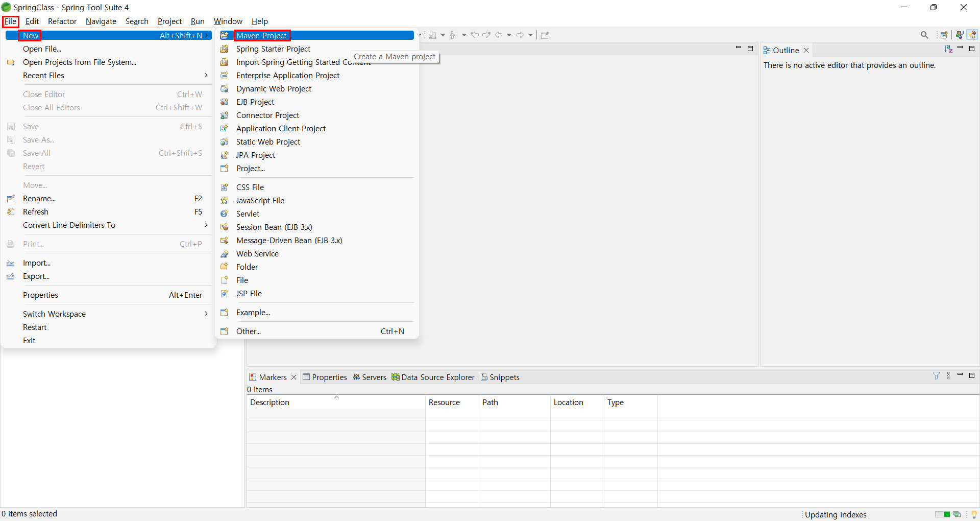
Task: Expand the Next Annotation dropdown arrow
Action: point(443,35)
